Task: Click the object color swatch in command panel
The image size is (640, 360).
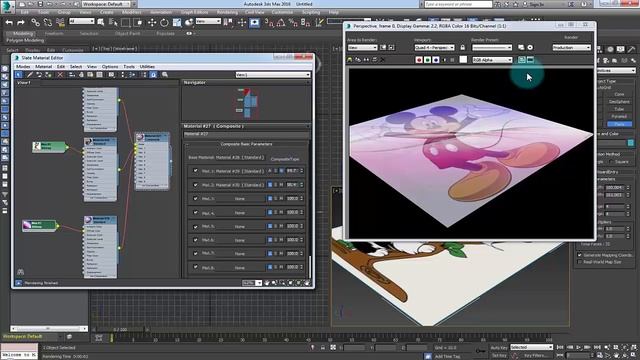Action: pyautogui.click(x=631, y=142)
